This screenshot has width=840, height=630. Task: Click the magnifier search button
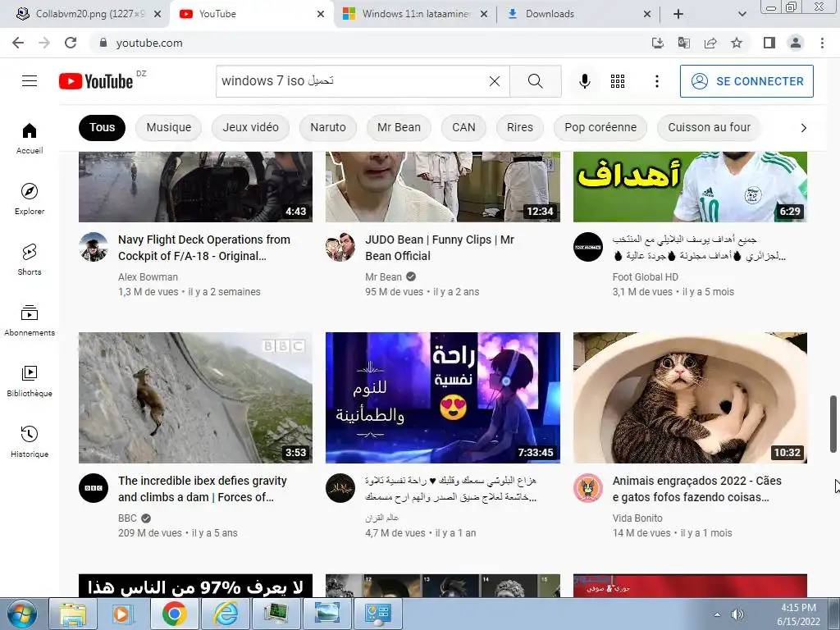point(535,81)
